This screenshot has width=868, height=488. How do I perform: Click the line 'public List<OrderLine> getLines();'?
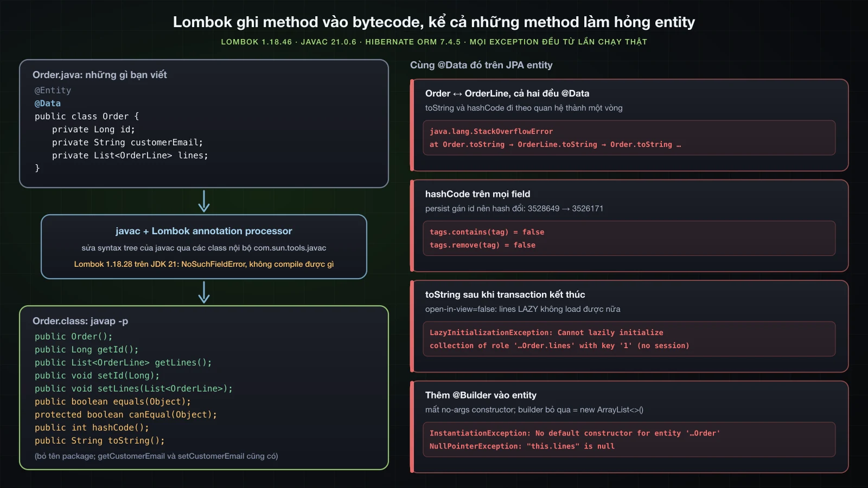(123, 363)
